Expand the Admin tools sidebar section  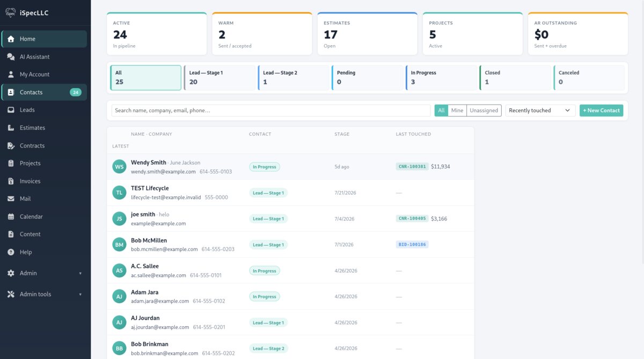click(x=44, y=294)
